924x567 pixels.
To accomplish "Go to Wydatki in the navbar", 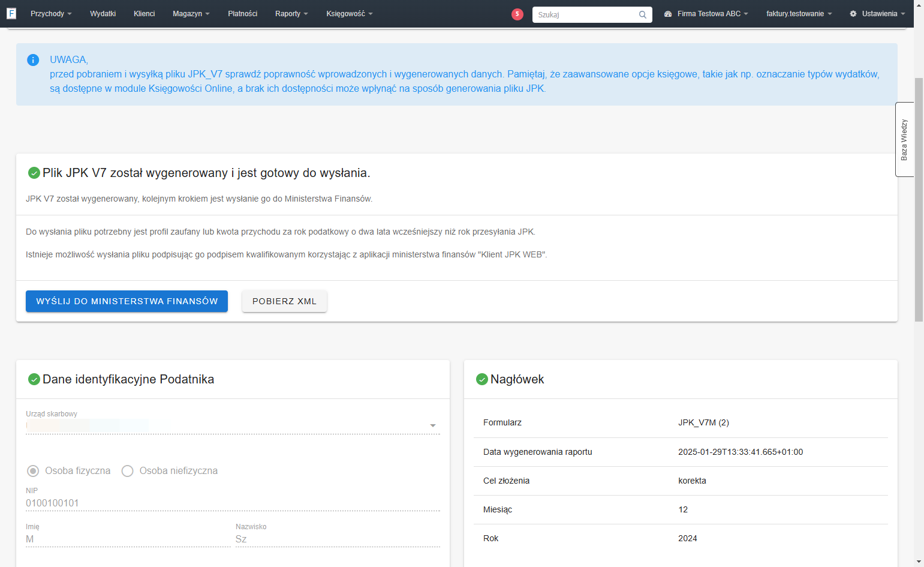I will 103,14.
